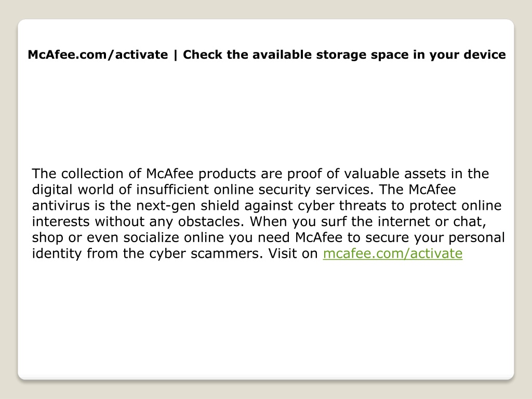Click the line starting "antivirus is the next-gen"
532x399 pixels.
pos(267,206)
